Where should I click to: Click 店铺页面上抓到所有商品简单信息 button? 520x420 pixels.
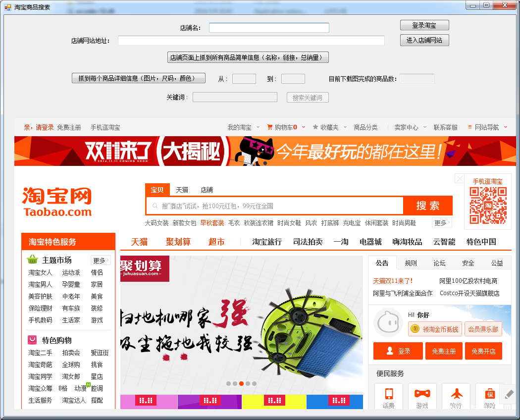(248, 57)
